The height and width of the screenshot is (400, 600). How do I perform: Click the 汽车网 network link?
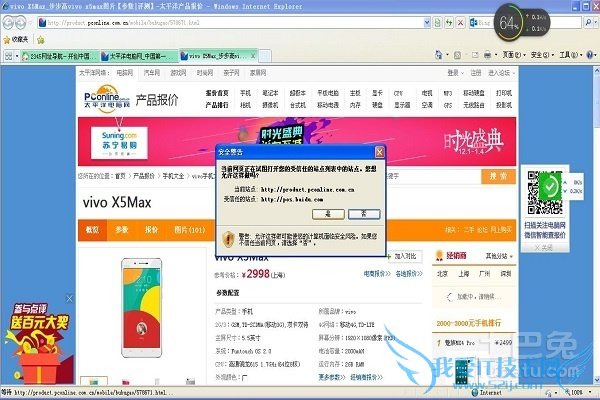click(152, 73)
